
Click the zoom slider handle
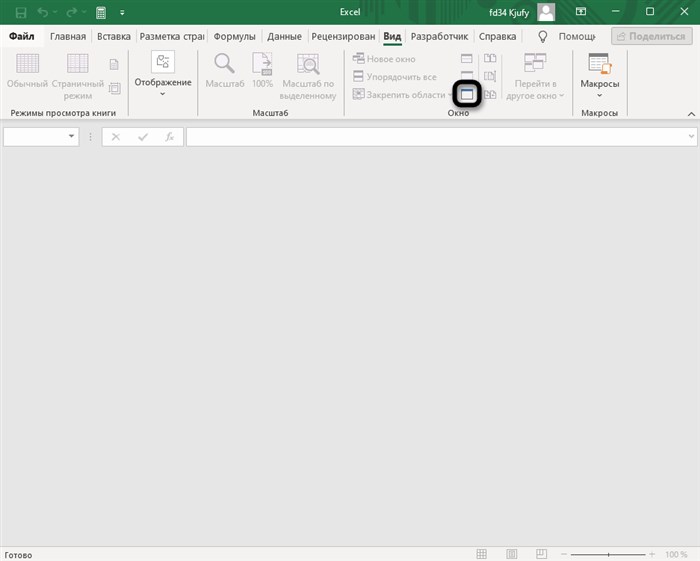coord(608,554)
